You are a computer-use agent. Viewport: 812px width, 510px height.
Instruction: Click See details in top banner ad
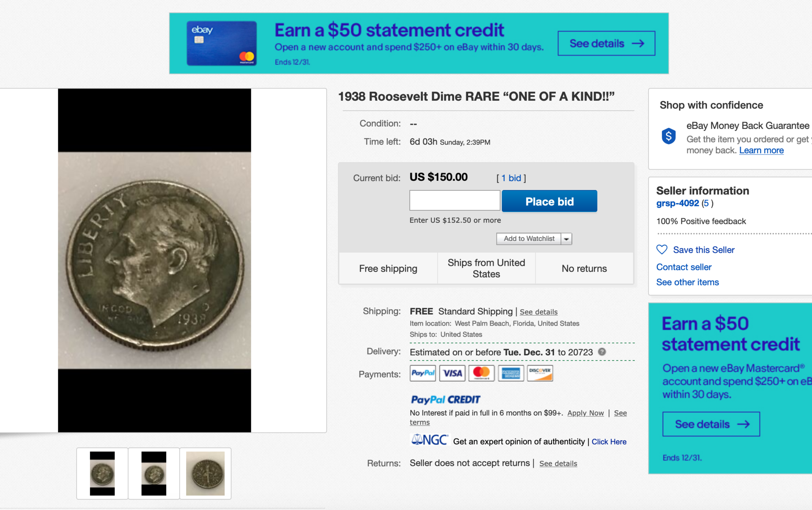point(606,43)
